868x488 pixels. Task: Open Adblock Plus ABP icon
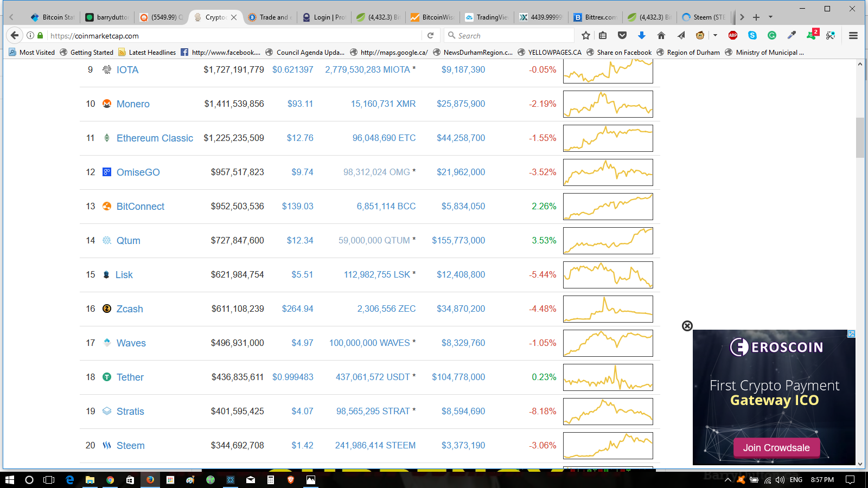click(733, 35)
